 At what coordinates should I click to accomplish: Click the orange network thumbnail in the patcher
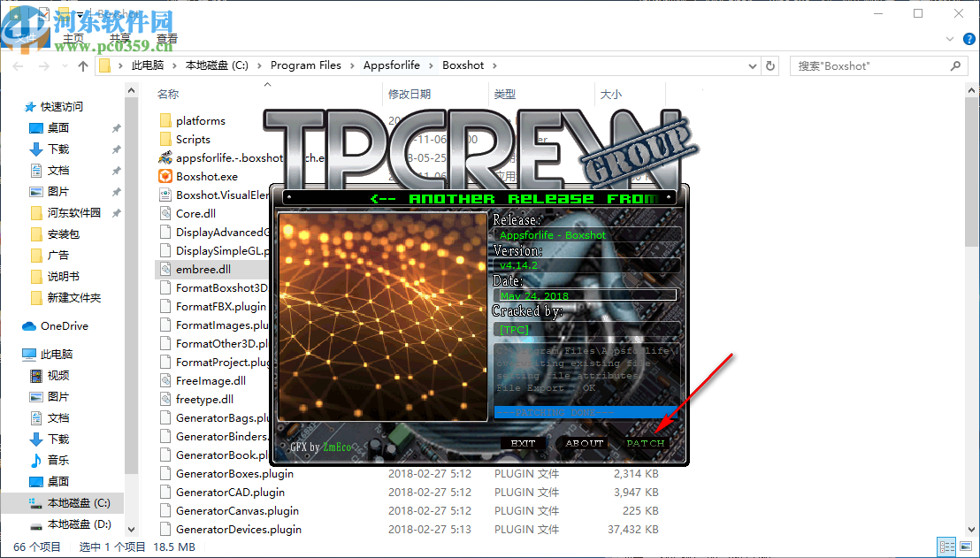tap(382, 317)
